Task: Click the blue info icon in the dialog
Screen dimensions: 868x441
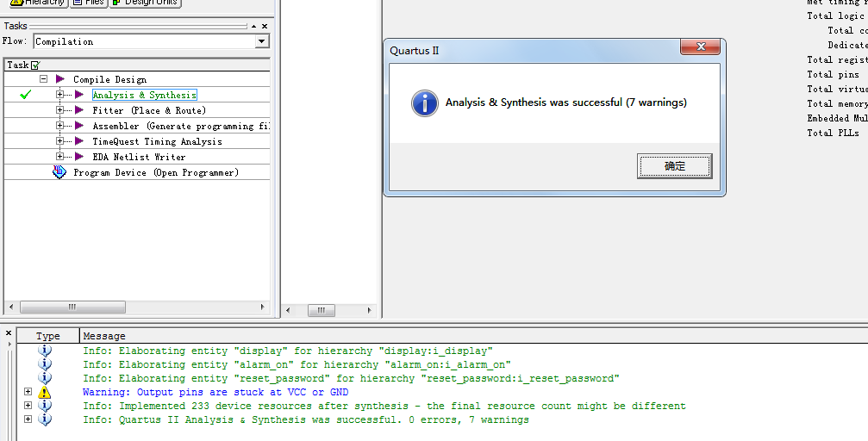Action: (x=425, y=102)
